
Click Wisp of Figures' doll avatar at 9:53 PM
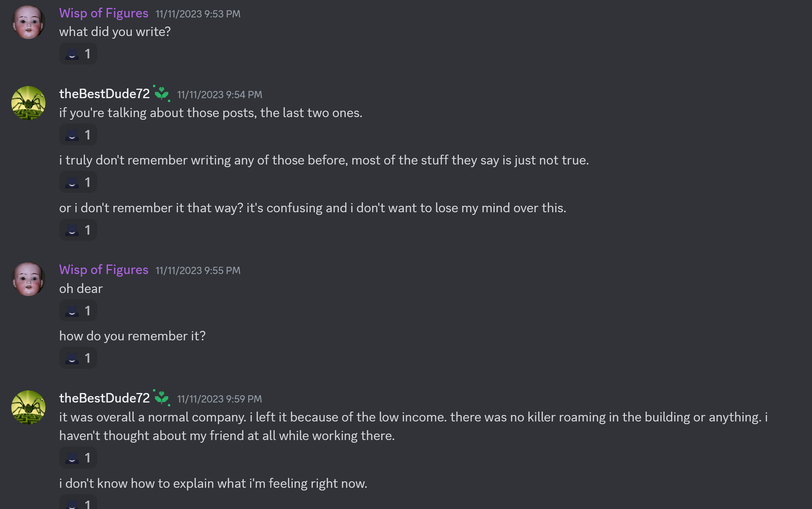(x=28, y=22)
